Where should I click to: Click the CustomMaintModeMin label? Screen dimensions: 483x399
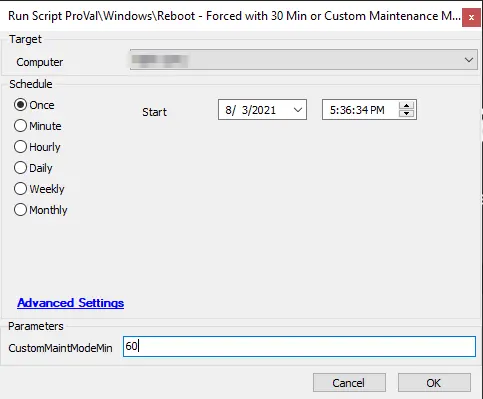coord(60,348)
